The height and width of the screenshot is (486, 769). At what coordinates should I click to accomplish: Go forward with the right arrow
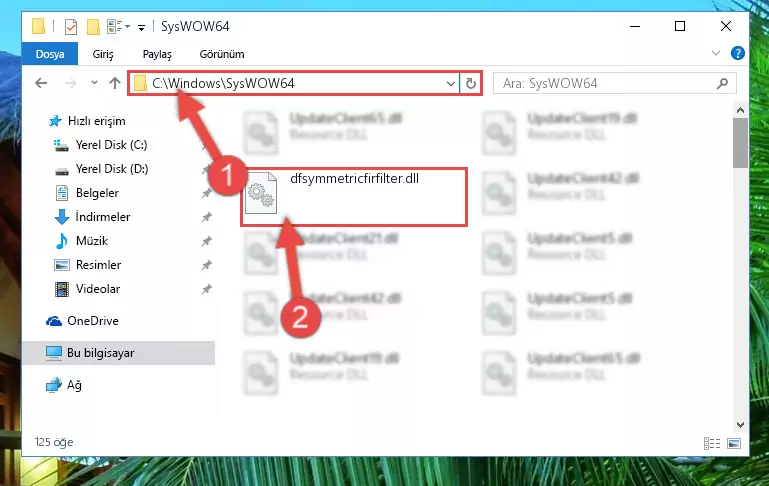pyautogui.click(x=71, y=83)
